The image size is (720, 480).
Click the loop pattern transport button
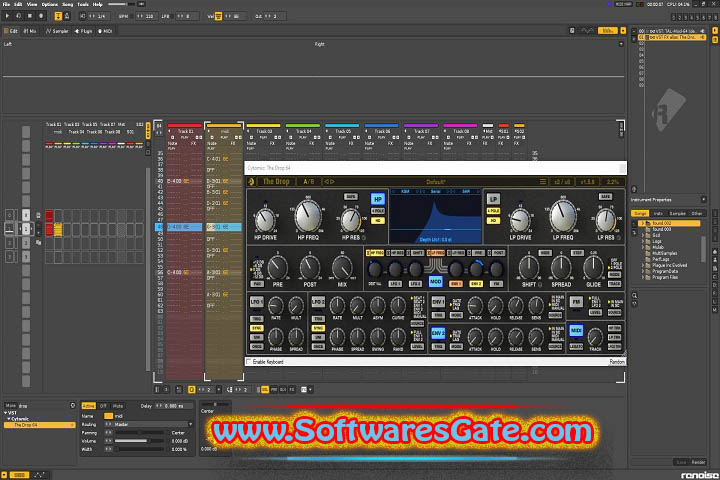click(x=19, y=16)
